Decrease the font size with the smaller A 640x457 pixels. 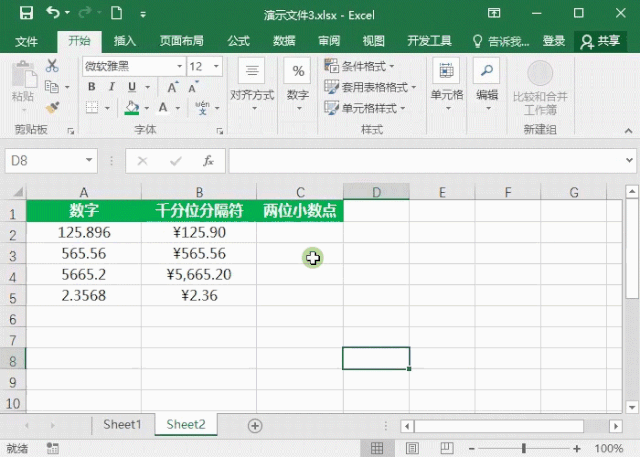pyautogui.click(x=193, y=87)
